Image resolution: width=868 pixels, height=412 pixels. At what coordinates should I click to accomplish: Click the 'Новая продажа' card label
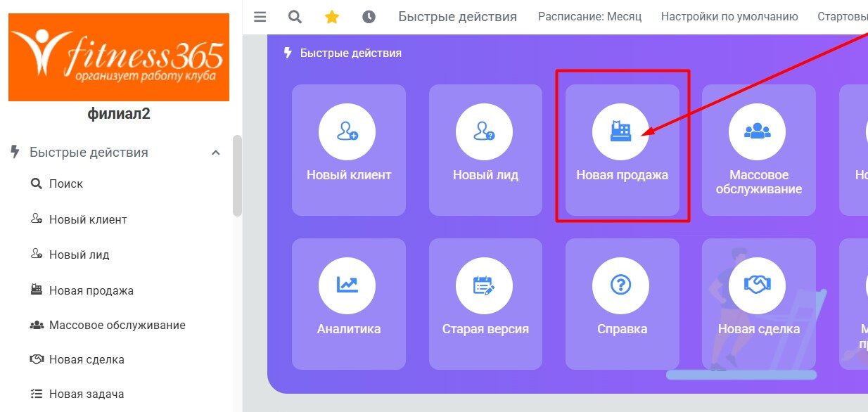tap(623, 175)
